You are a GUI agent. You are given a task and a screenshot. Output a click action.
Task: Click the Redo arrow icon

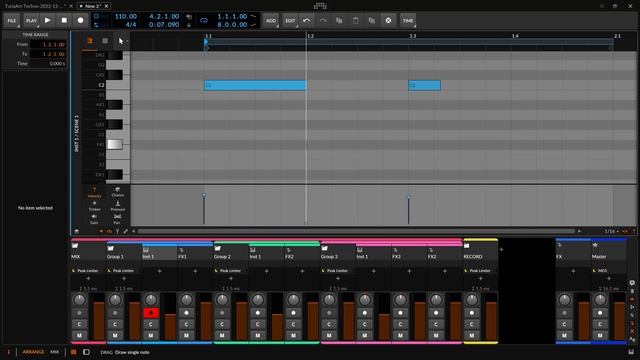(x=323, y=20)
